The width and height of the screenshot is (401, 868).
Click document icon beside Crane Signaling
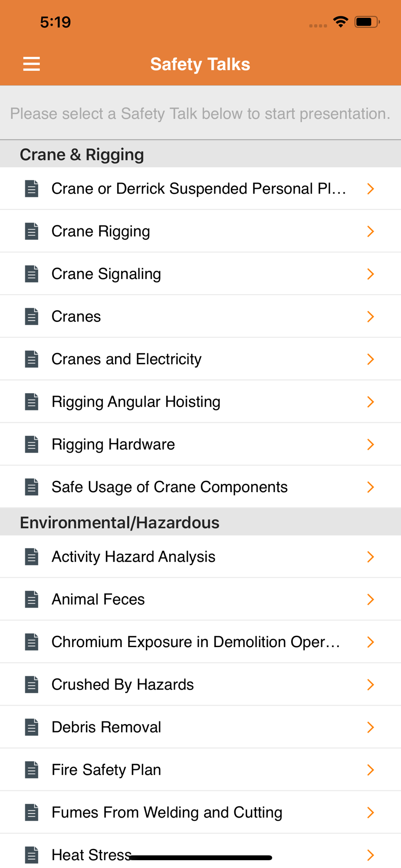click(32, 274)
